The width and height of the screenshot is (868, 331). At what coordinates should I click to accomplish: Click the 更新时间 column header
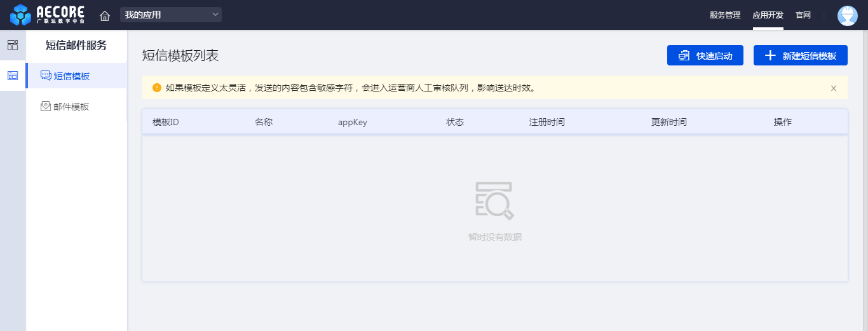(668, 122)
